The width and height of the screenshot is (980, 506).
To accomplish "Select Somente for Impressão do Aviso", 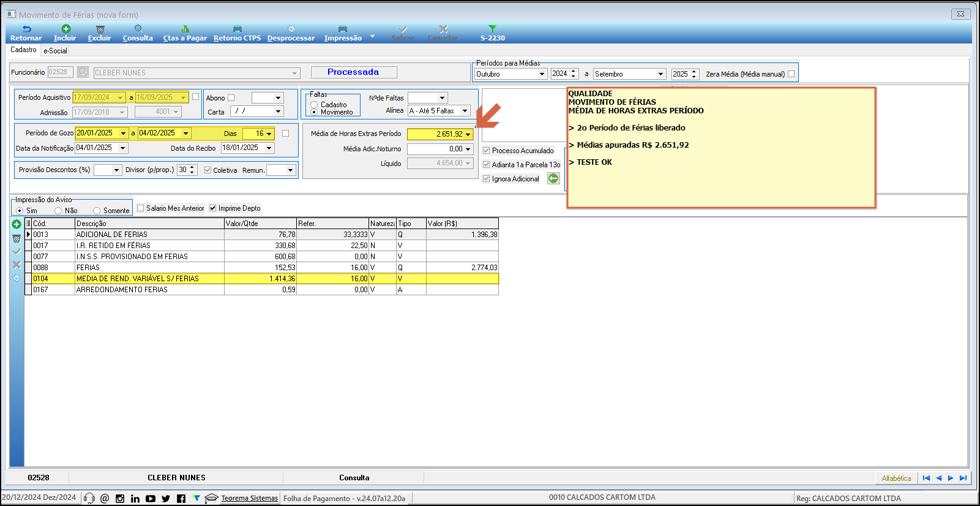I will 97,211.
